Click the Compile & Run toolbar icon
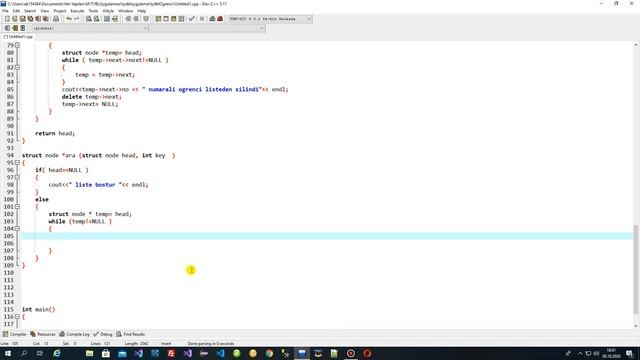The height and width of the screenshot is (360, 640). coord(173,19)
